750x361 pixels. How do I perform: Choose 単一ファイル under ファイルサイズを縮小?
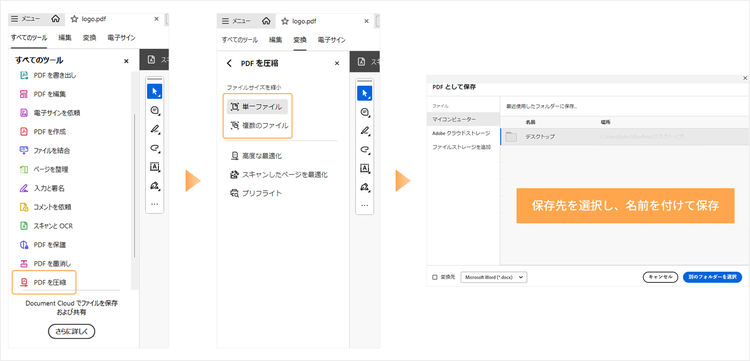(257, 107)
